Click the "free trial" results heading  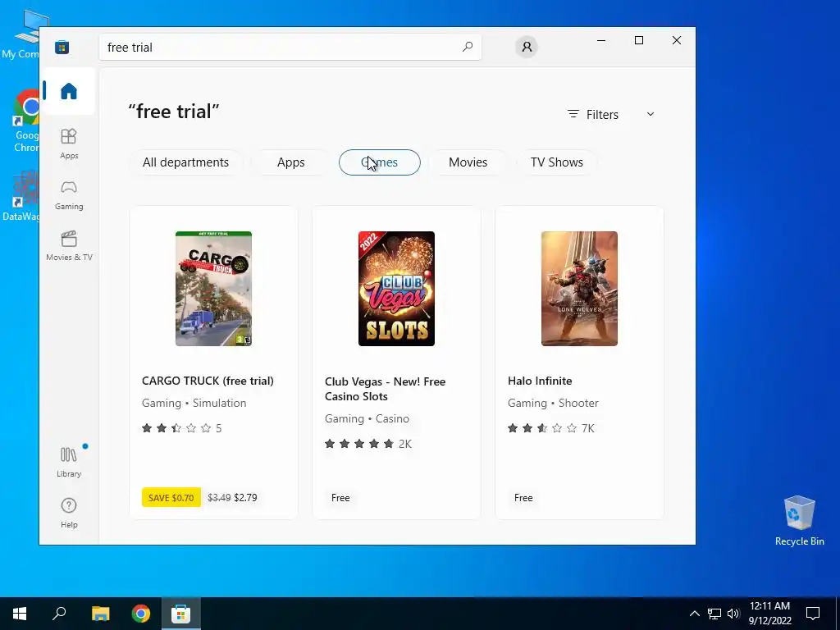[x=174, y=112]
